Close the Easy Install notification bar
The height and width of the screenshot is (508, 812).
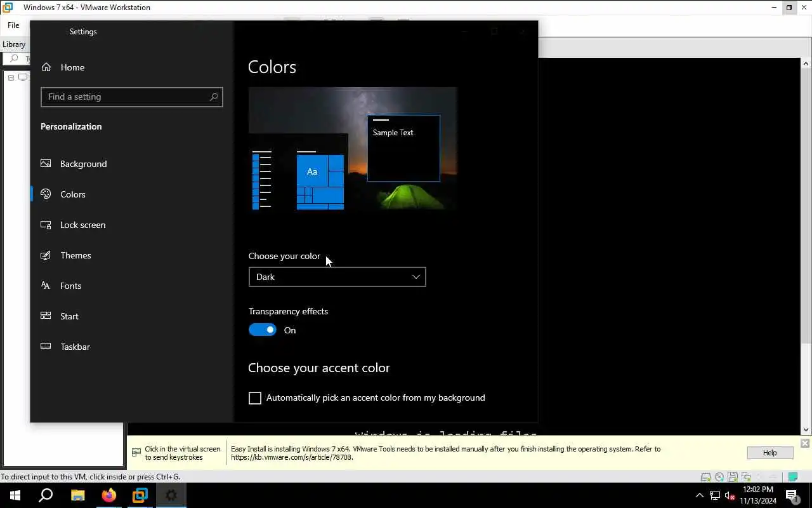coord(805,443)
